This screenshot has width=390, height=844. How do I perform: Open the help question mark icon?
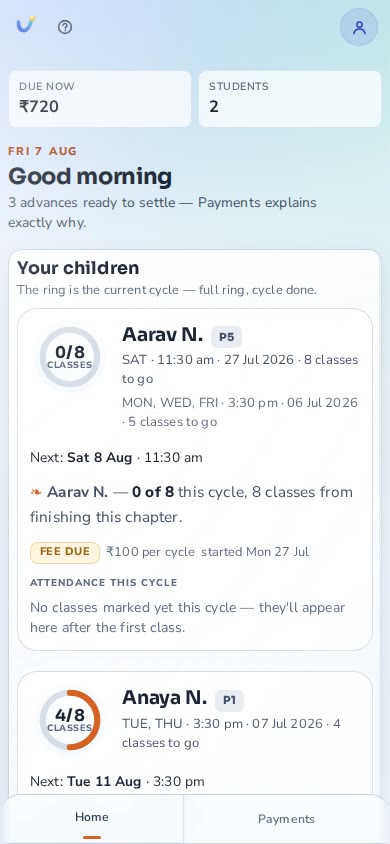[x=65, y=27]
